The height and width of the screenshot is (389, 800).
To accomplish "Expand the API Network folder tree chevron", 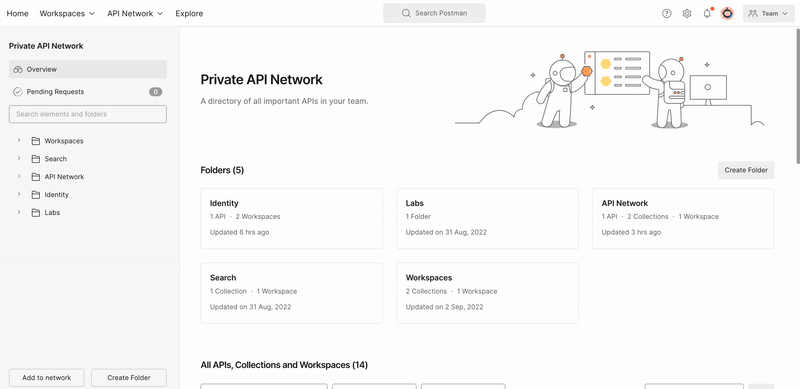I will click(19, 176).
